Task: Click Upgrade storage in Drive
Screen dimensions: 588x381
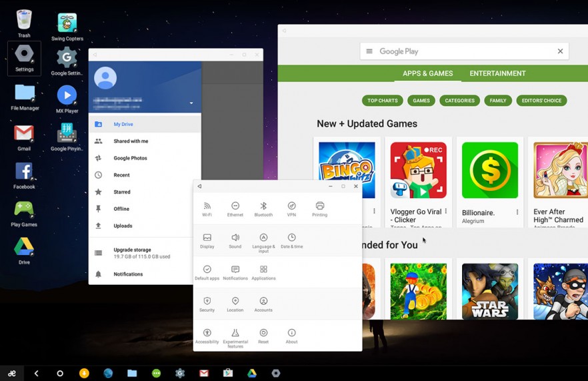Action: pos(141,253)
